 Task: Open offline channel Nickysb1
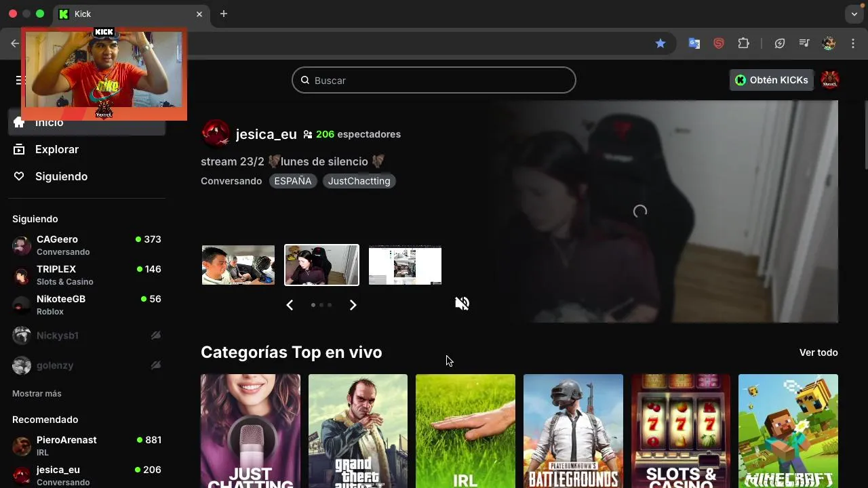pos(87,335)
